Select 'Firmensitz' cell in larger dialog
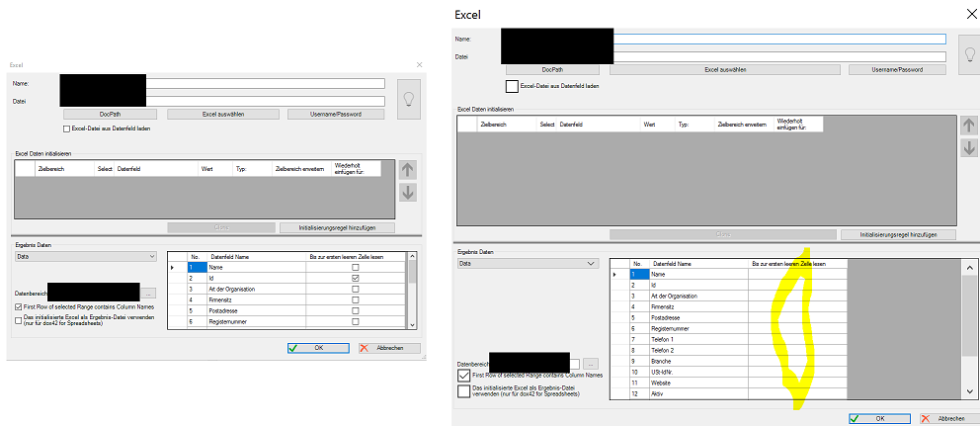Image resolution: width=980 pixels, height=426 pixels. point(698,306)
